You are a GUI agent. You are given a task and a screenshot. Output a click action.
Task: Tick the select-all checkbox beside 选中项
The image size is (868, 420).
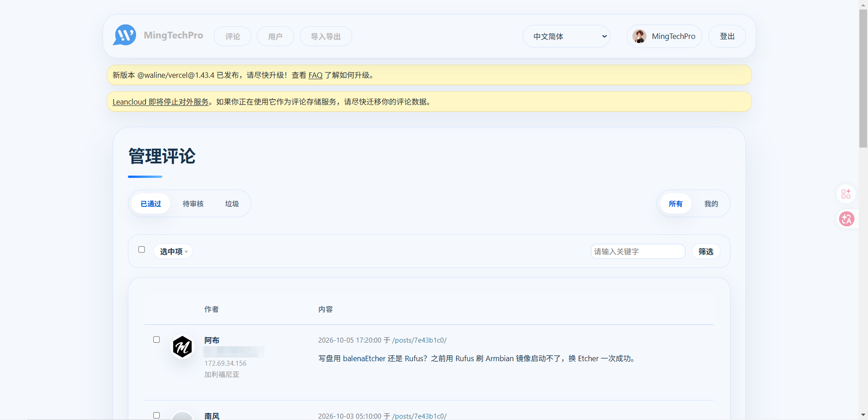pos(142,249)
